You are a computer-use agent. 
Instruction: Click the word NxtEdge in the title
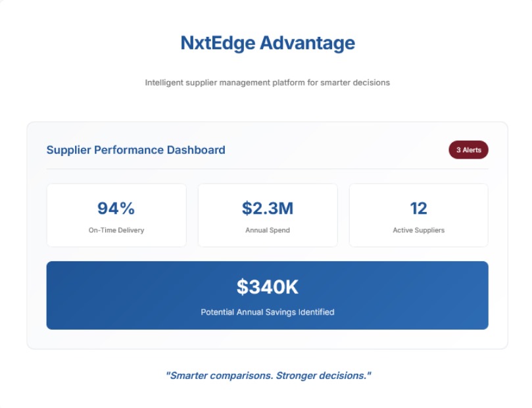(x=217, y=43)
